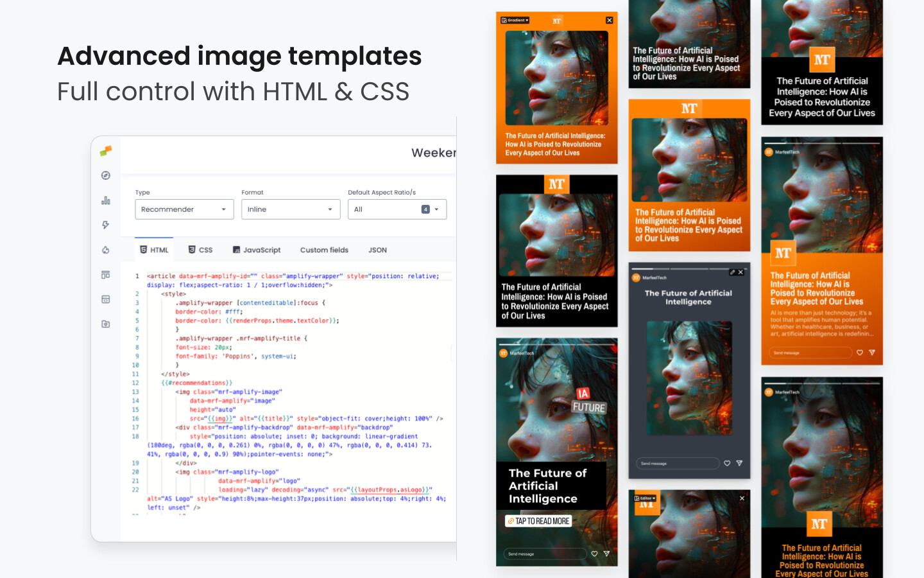Open the Type dropdown showing Recommender
The width and height of the screenshot is (924, 578).
point(184,209)
